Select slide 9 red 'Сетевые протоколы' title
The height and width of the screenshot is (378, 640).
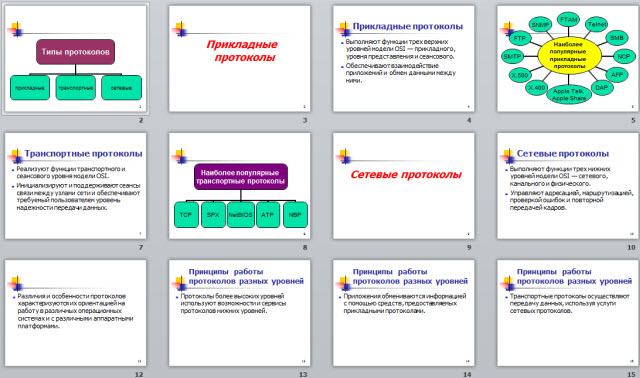404,186
